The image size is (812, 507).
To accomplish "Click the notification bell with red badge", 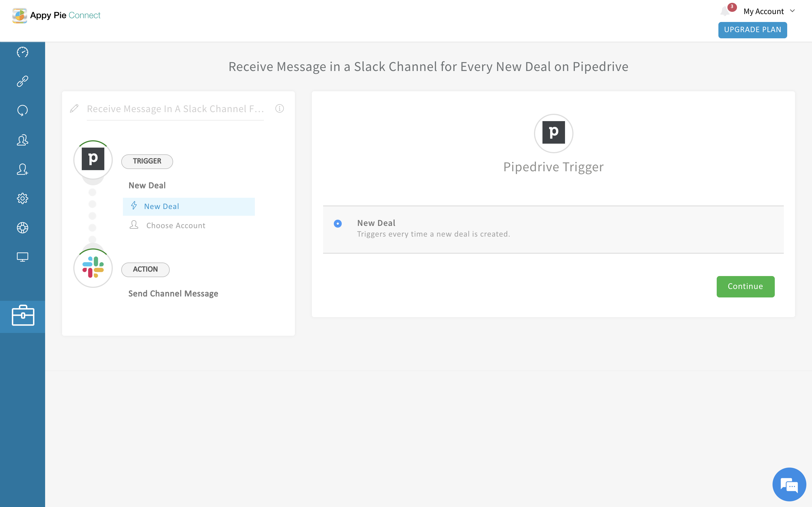I will click(725, 11).
